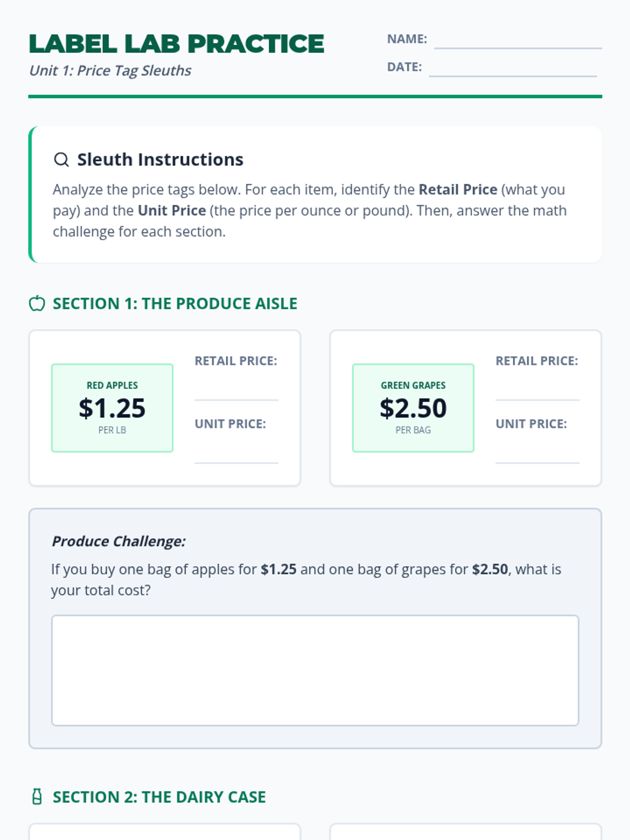This screenshot has width=630, height=840.
Task: Click the Produce Challenge label
Action: point(119,541)
